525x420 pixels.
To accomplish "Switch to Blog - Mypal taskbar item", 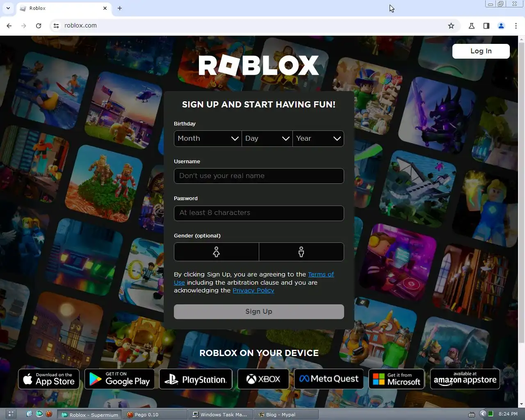I will [x=286, y=415].
